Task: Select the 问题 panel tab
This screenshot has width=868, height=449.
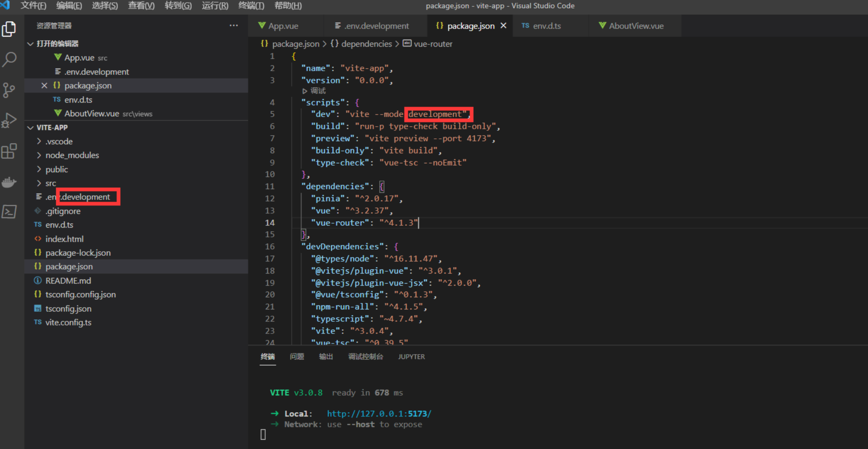Action: [x=297, y=357]
